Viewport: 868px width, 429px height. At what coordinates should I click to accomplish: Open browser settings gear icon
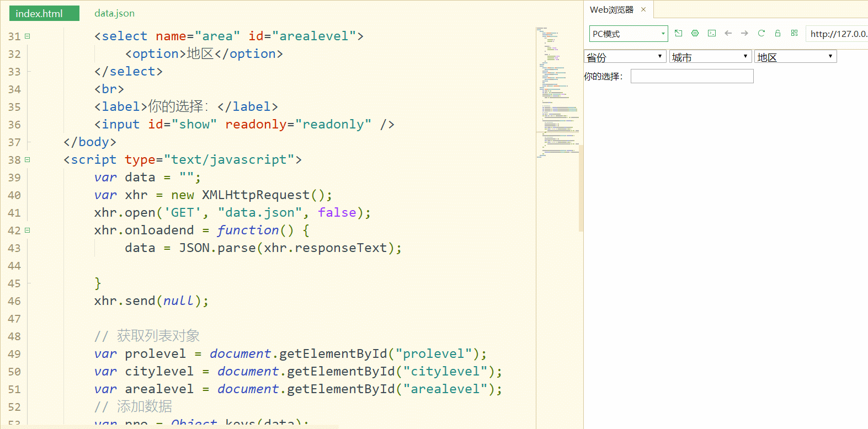click(x=695, y=33)
